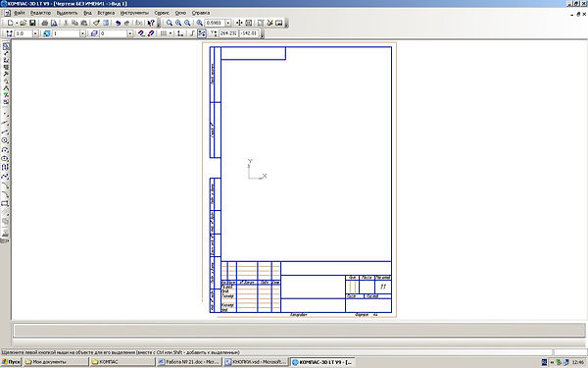Open the view state manager icon
Image resolution: width=588 pixels, height=368 pixels.
tap(46, 33)
